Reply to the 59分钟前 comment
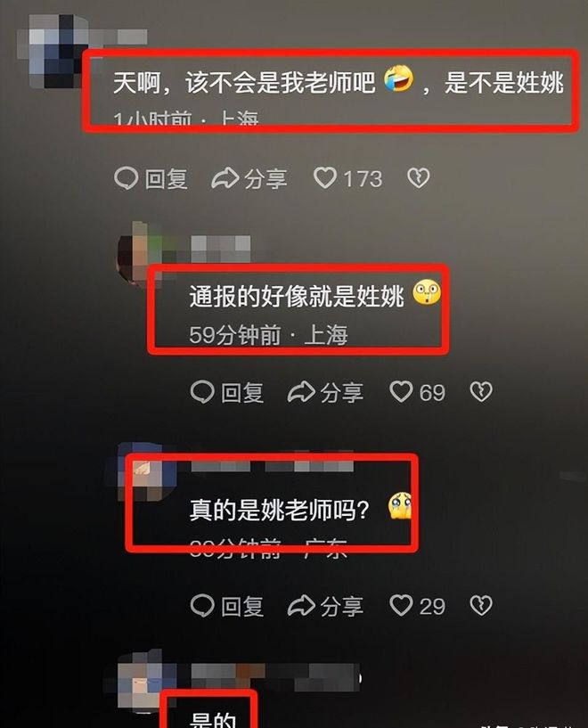The image size is (588, 728). (x=227, y=392)
